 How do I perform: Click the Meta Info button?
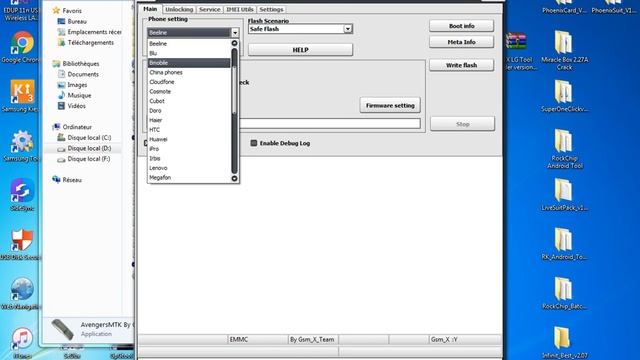(461, 42)
